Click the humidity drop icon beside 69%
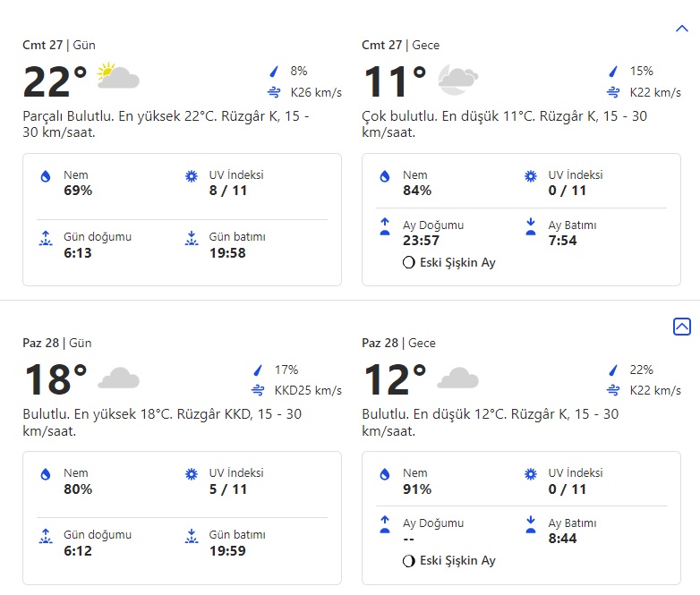Viewport: 700px width, 595px height. [46, 177]
